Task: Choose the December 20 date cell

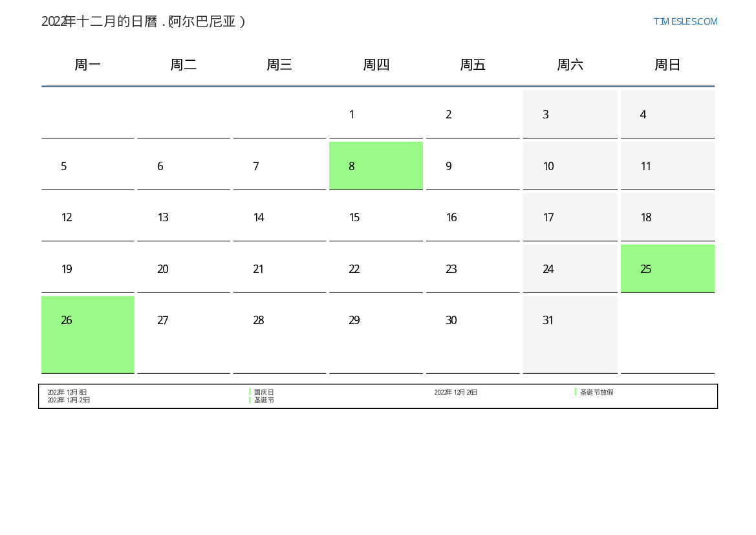Action: (x=184, y=268)
